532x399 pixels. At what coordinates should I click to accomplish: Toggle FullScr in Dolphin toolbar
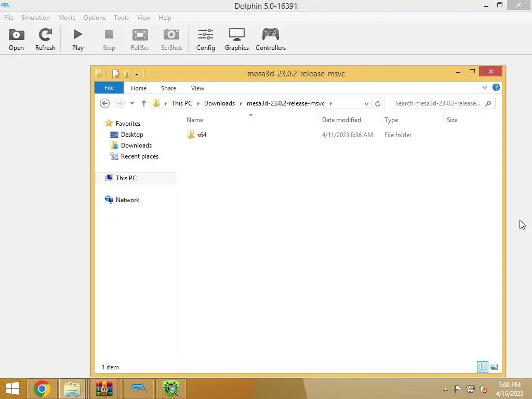pyautogui.click(x=140, y=39)
